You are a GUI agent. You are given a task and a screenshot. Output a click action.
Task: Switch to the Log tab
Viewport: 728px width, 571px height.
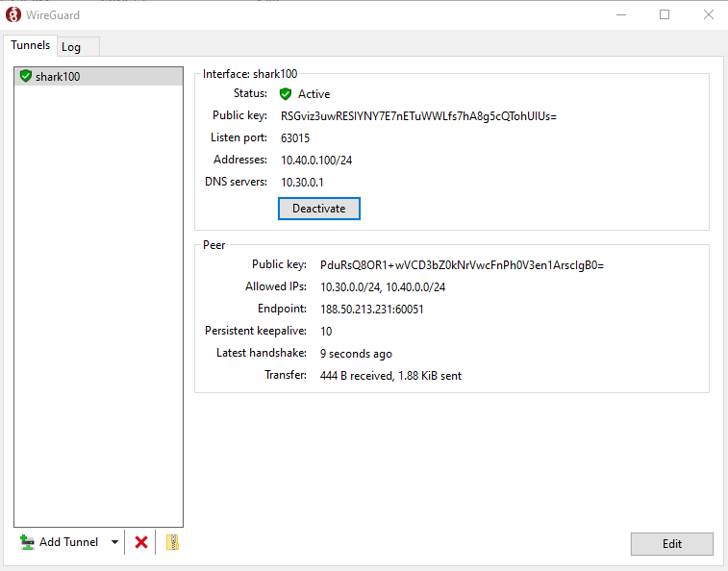pos(79,47)
